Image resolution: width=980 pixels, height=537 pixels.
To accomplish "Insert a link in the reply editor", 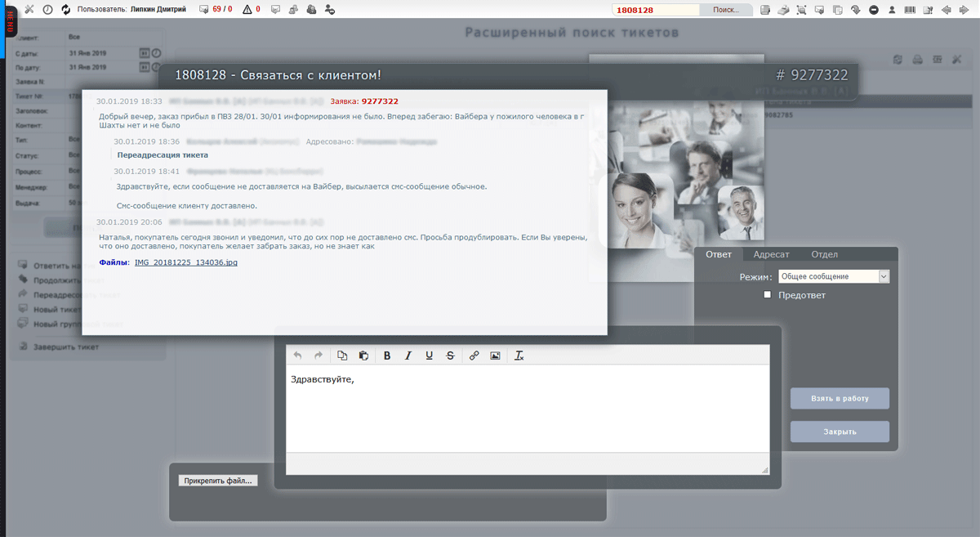I will [x=474, y=356].
